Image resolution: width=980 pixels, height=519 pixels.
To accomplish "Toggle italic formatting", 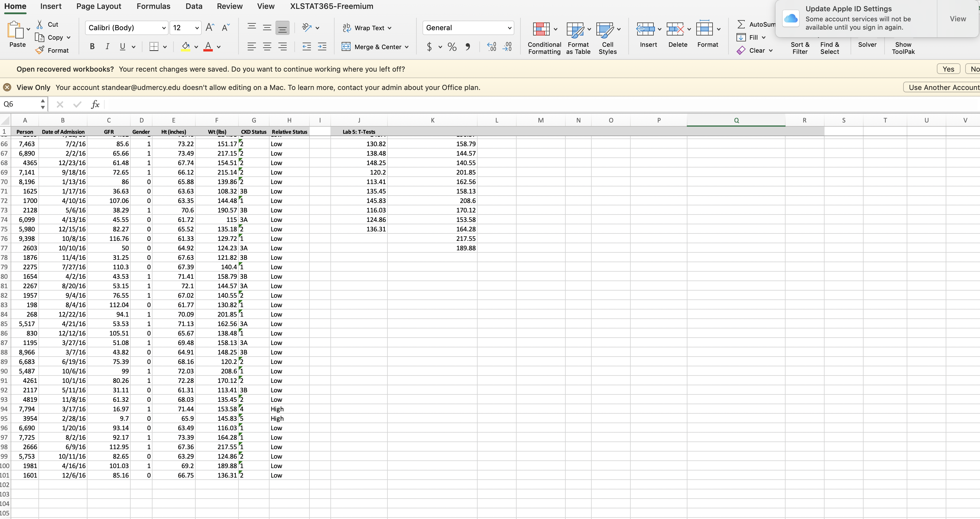I will pos(107,46).
